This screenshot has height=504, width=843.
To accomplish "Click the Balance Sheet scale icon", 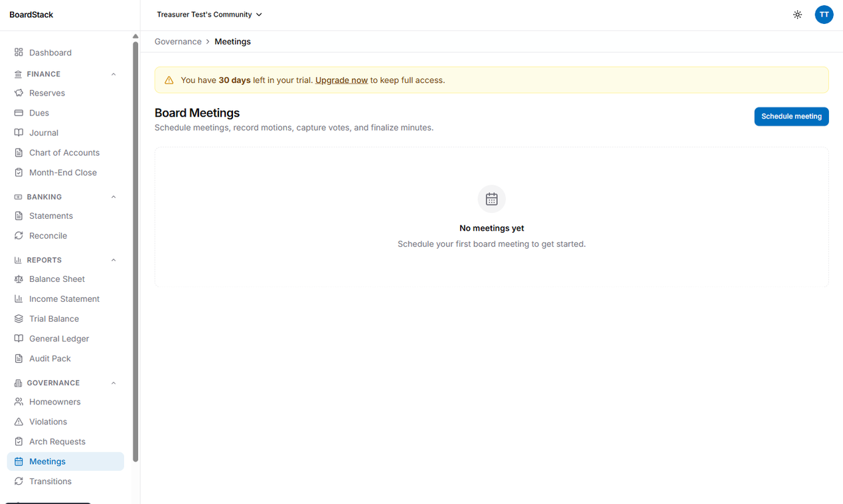I will 19,279.
